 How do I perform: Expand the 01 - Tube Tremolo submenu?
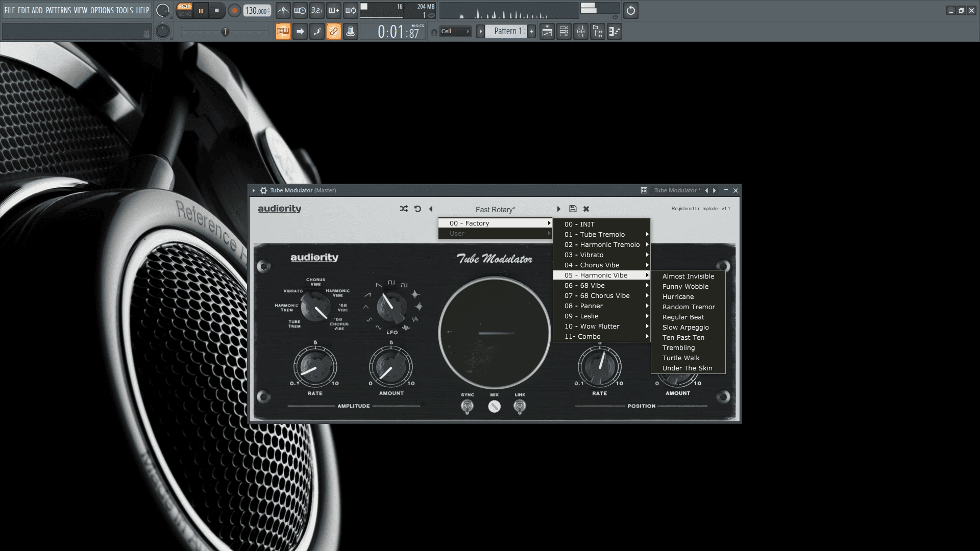point(602,235)
